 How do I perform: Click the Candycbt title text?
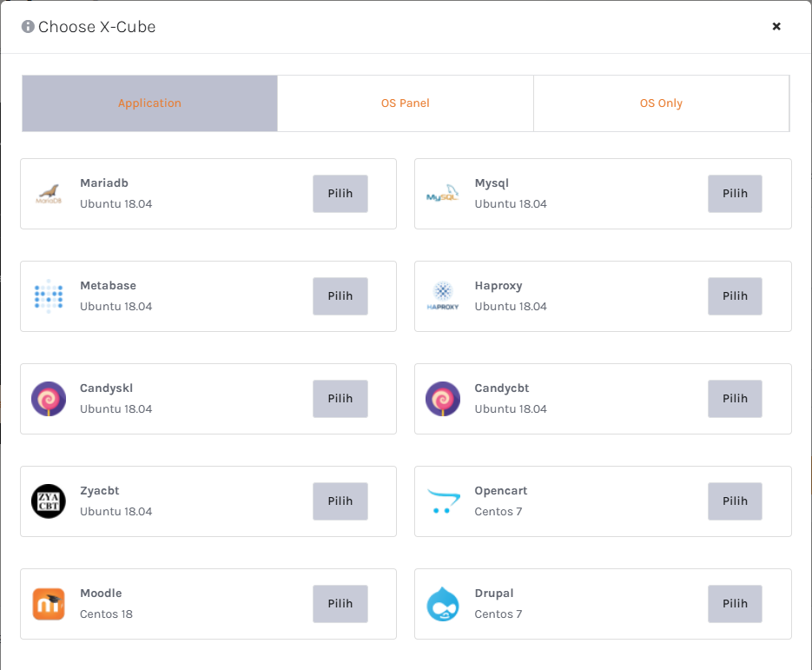(x=502, y=388)
